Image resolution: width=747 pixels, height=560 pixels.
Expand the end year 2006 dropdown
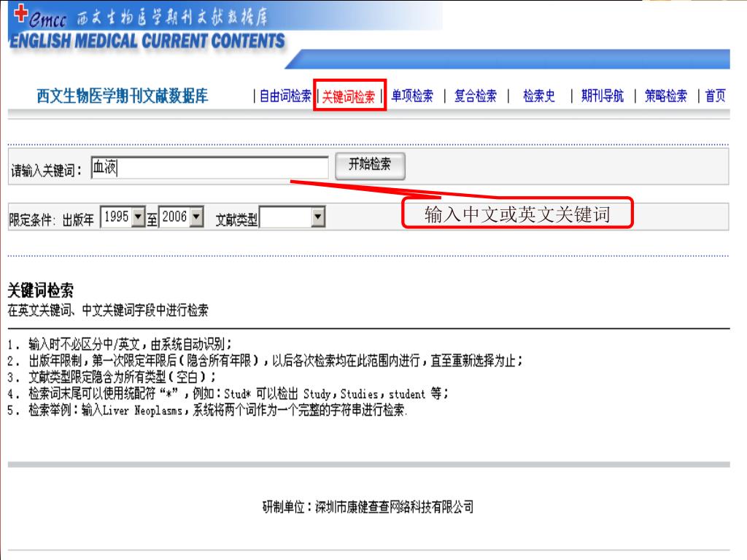(196, 217)
